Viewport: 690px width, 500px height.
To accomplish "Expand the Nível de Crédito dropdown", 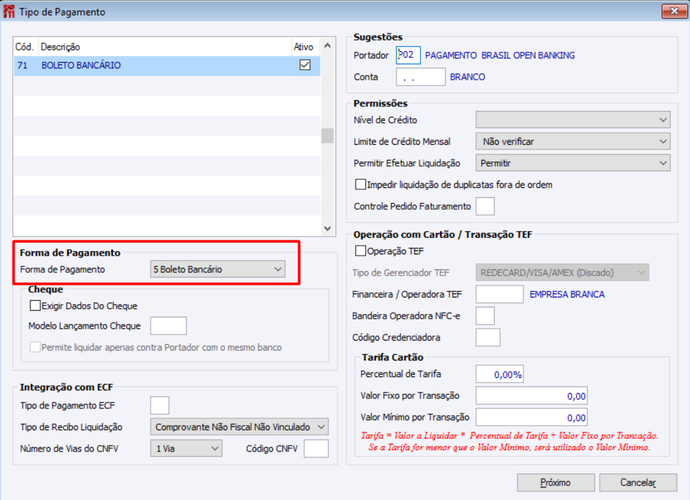I will pyautogui.click(x=573, y=120).
